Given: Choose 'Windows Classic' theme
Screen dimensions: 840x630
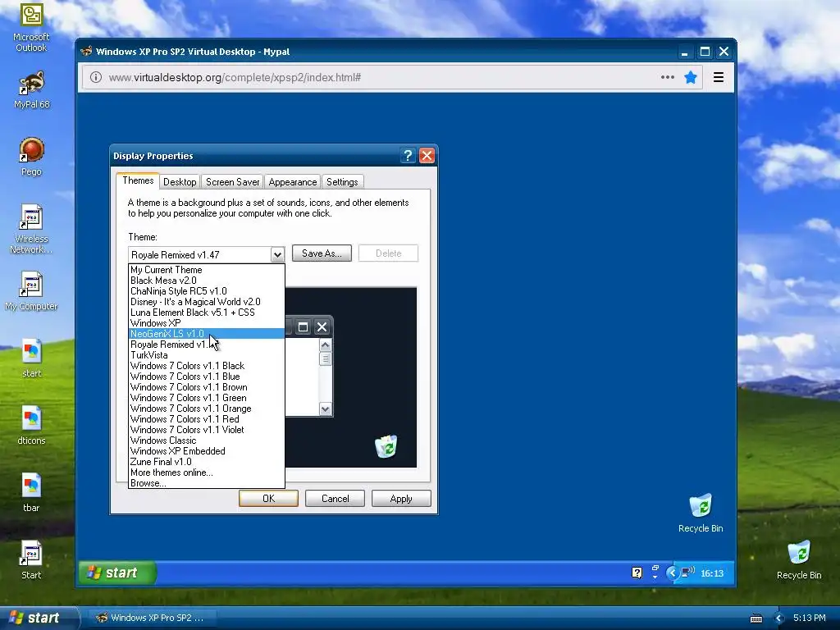Looking at the screenshot, I should [x=206, y=441].
